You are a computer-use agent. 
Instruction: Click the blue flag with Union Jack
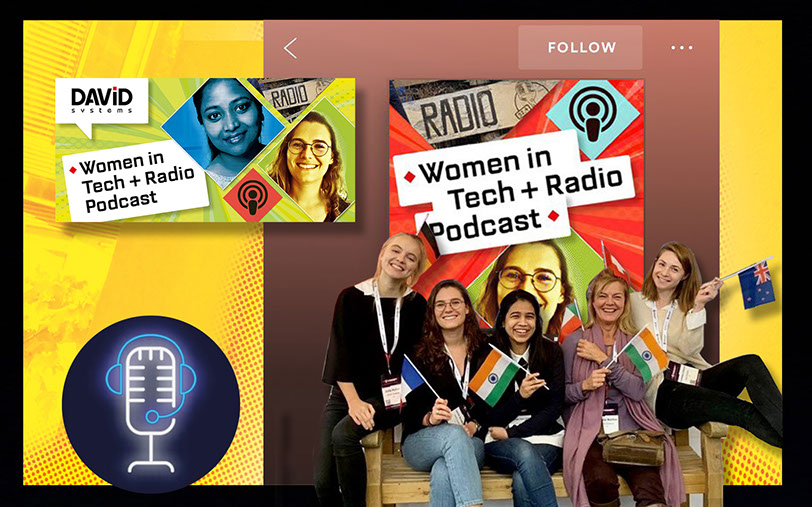[756, 284]
